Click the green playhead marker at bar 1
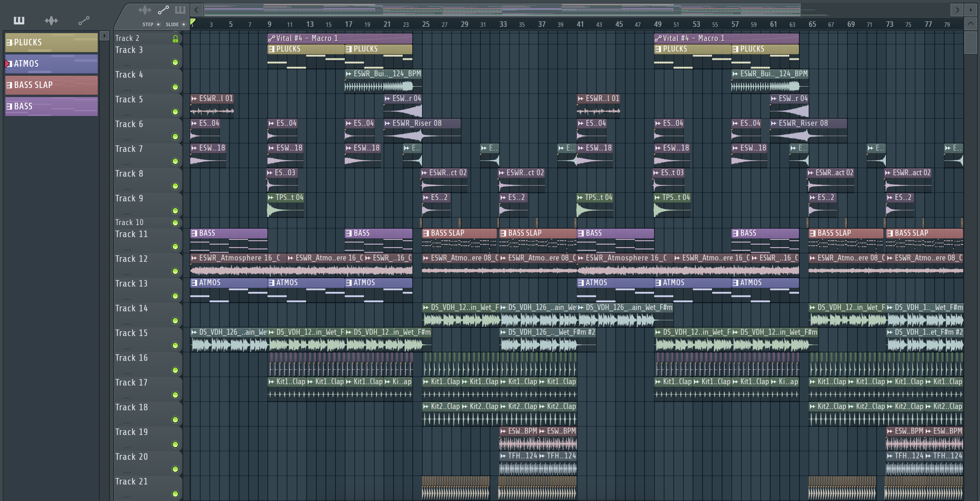 coord(193,22)
